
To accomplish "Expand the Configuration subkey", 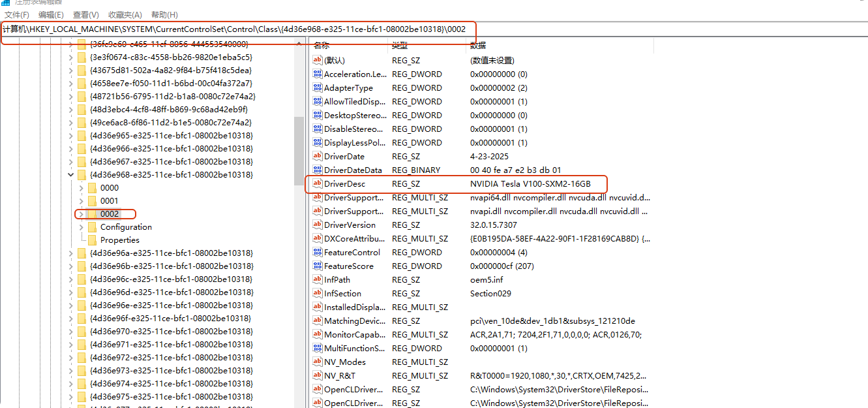I will tap(82, 227).
